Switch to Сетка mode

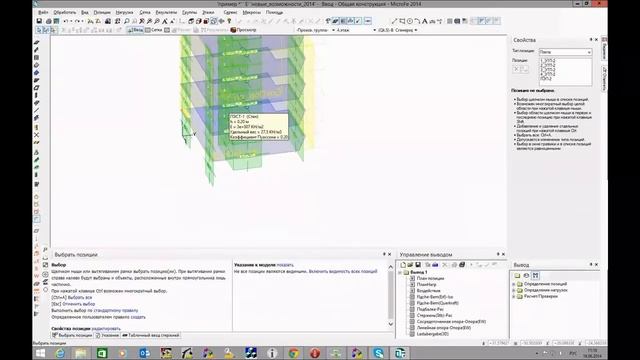click(x=153, y=30)
